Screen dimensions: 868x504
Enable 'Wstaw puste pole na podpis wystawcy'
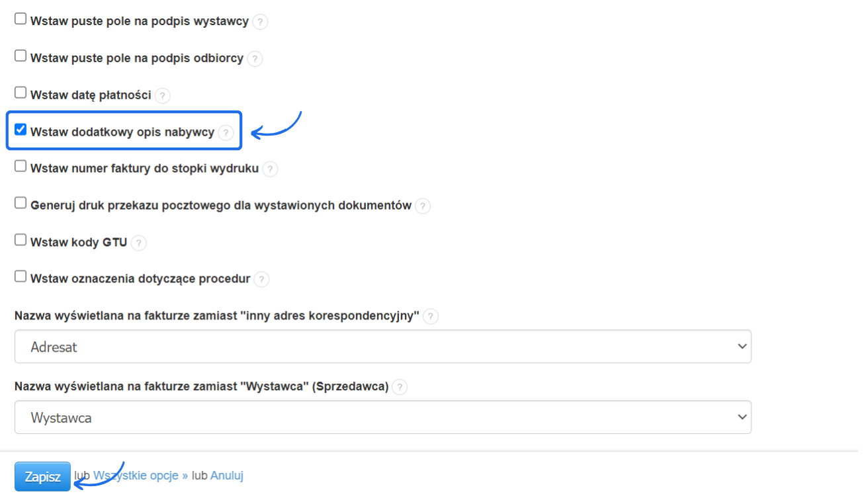click(20, 19)
